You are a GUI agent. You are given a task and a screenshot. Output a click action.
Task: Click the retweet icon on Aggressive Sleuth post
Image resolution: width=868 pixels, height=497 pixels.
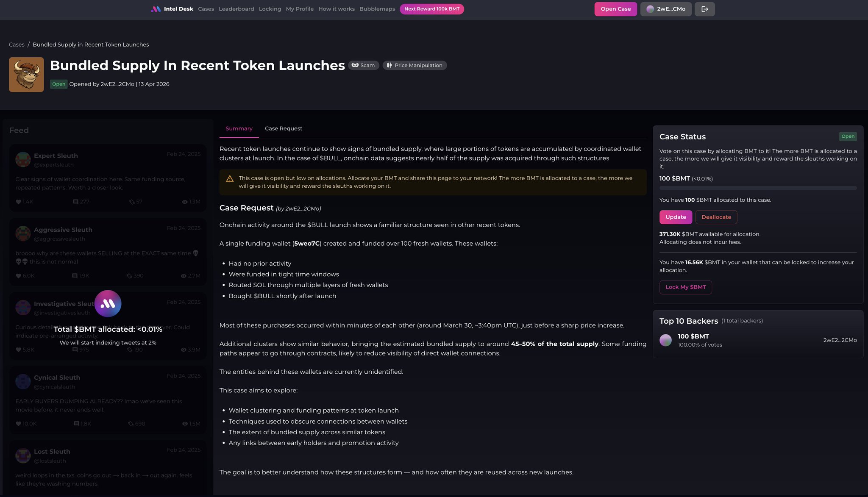(129, 276)
